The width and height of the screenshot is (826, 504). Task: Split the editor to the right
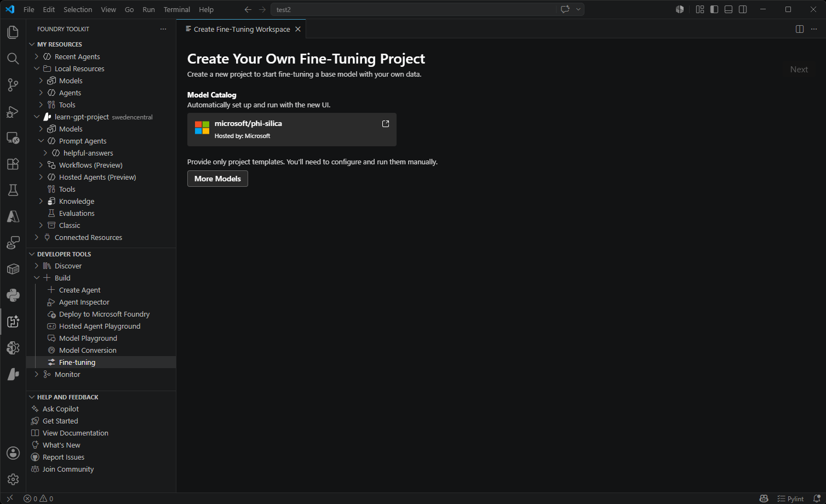pos(800,29)
